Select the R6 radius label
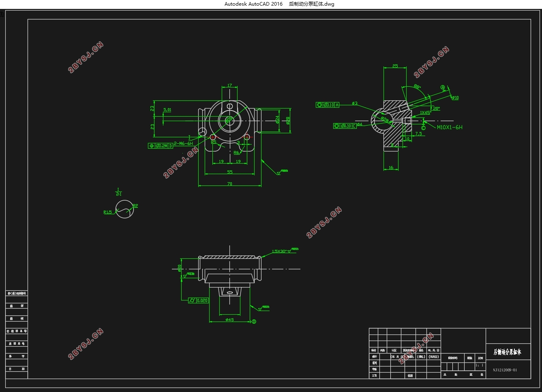The width and height of the screenshot is (542, 392). click(x=236, y=153)
